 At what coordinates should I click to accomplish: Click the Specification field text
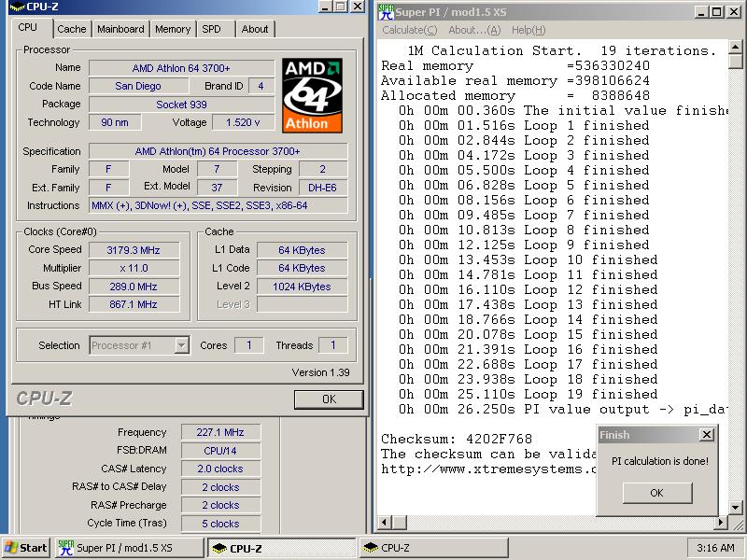click(218, 151)
